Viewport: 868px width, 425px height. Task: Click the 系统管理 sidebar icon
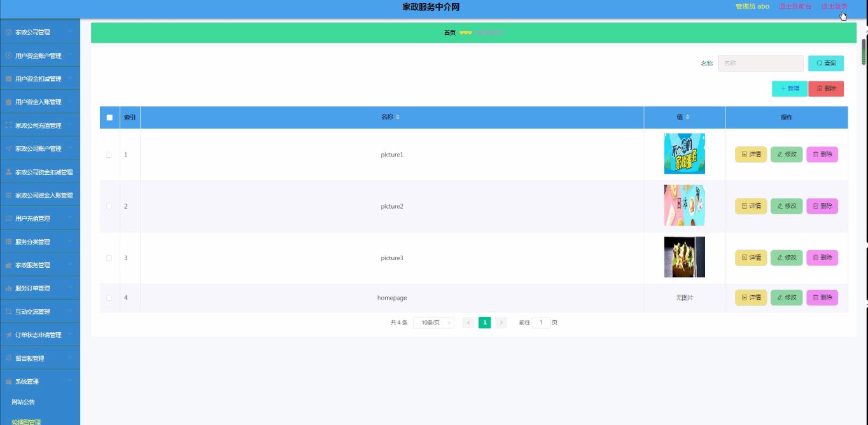click(8, 382)
